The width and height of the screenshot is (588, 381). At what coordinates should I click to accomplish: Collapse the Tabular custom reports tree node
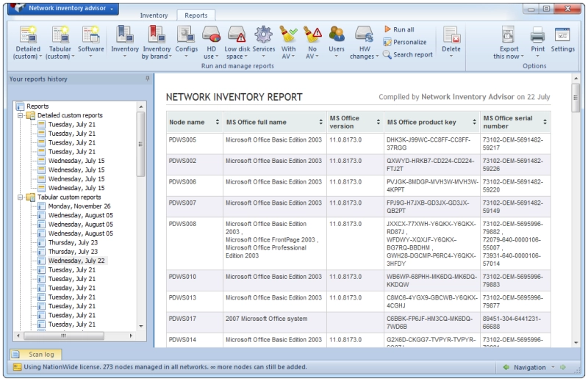[x=21, y=197]
